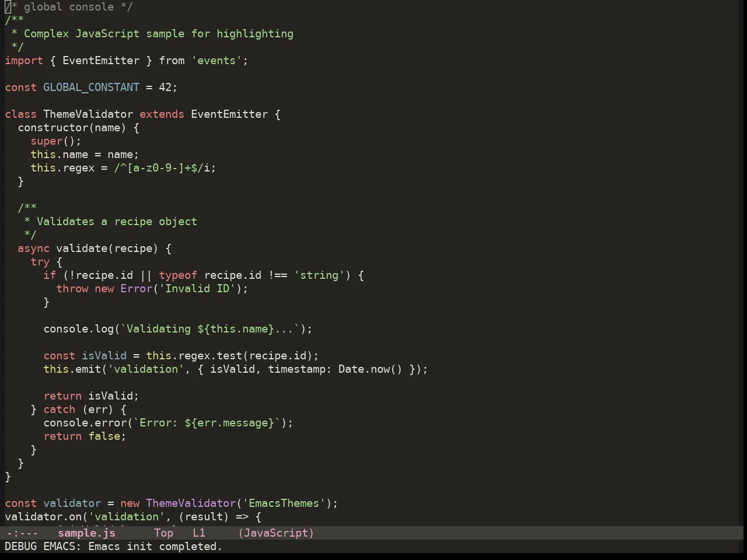
Task: Click the sample.js buffer name in mode line
Action: point(86,533)
